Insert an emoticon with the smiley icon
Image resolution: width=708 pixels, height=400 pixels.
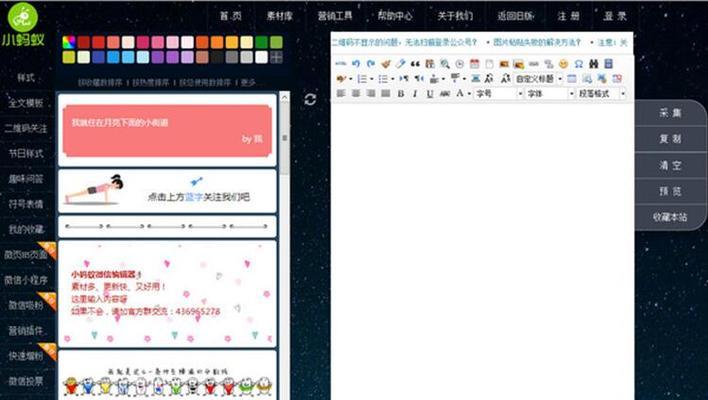(563, 64)
